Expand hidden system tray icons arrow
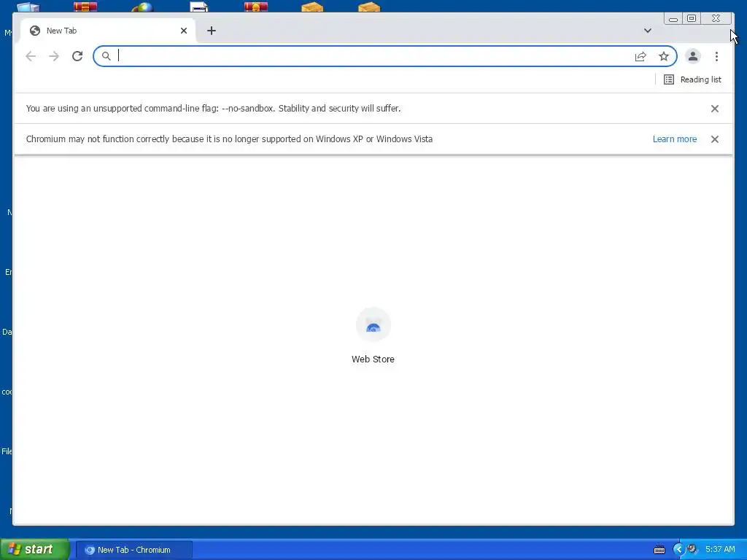This screenshot has width=747, height=560. coord(679,550)
